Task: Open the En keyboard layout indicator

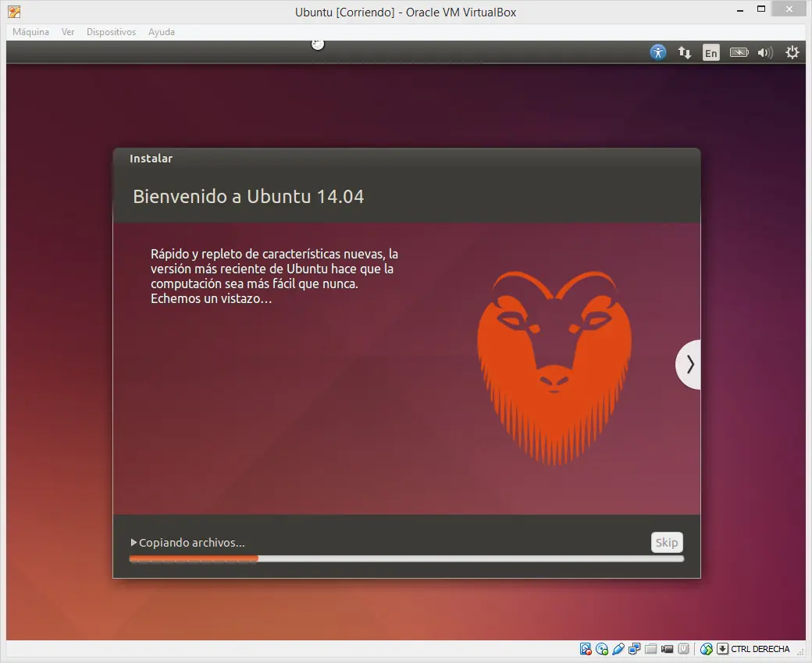Action: 711,53
